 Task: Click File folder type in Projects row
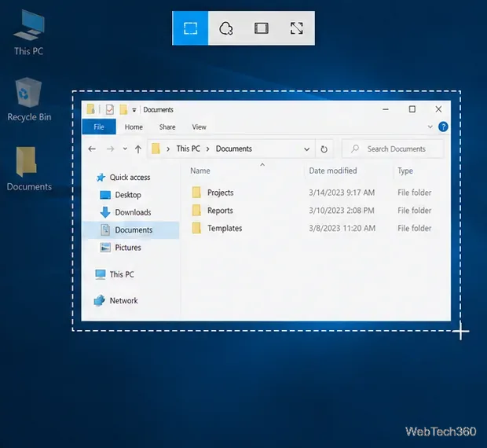(x=414, y=193)
